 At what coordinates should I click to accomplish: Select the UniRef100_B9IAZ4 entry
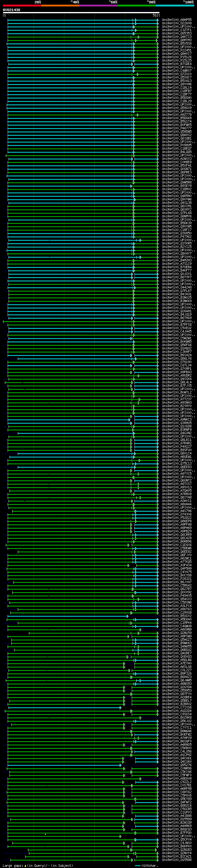click(177, 355)
